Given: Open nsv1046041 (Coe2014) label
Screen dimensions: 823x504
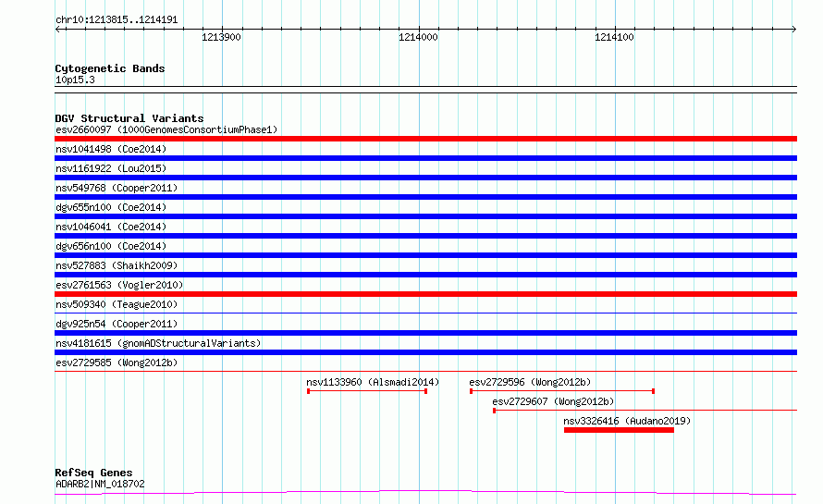Looking at the screenshot, I should pyautogui.click(x=111, y=227).
